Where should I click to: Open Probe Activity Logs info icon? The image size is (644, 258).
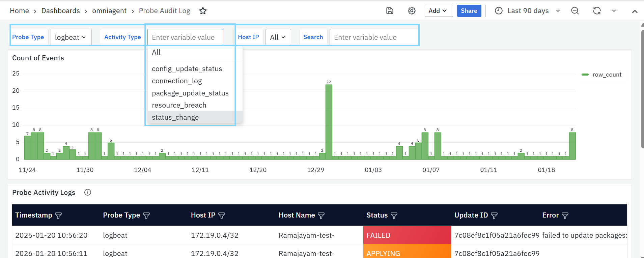pyautogui.click(x=88, y=193)
